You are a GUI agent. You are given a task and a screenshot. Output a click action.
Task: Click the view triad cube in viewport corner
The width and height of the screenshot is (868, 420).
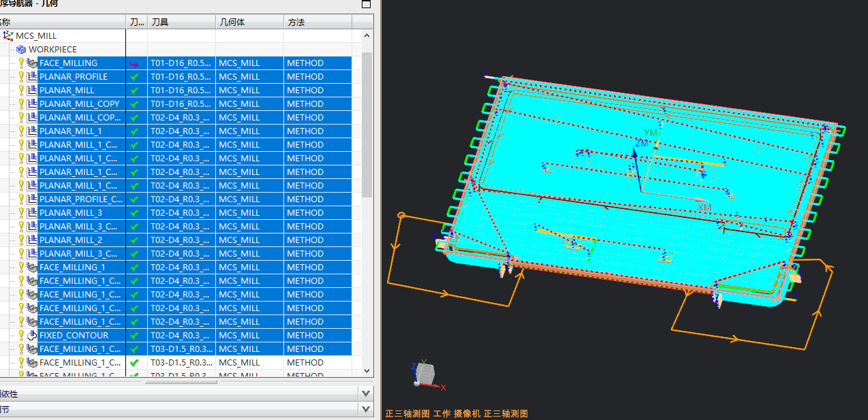point(424,374)
